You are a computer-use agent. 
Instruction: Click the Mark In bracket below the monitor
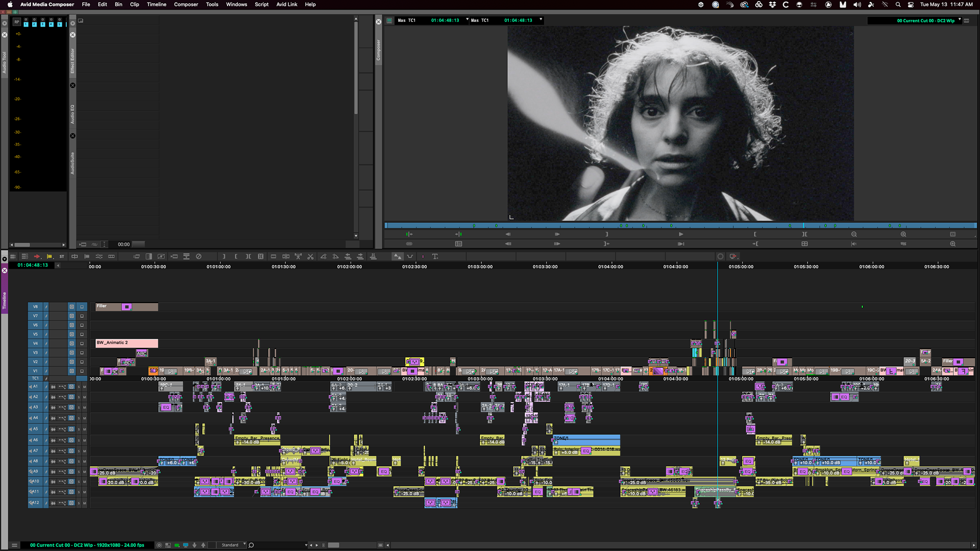tap(755, 234)
